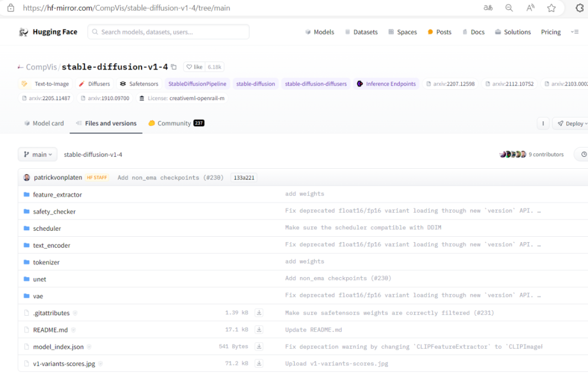
Task: Expand the main branch dropdown
Action: pyautogui.click(x=38, y=155)
